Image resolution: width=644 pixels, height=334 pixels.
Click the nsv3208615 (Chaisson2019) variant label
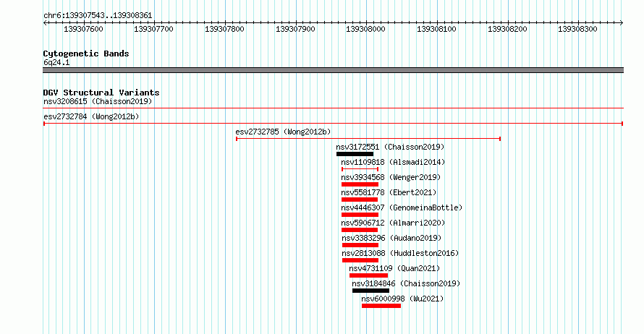coord(98,101)
